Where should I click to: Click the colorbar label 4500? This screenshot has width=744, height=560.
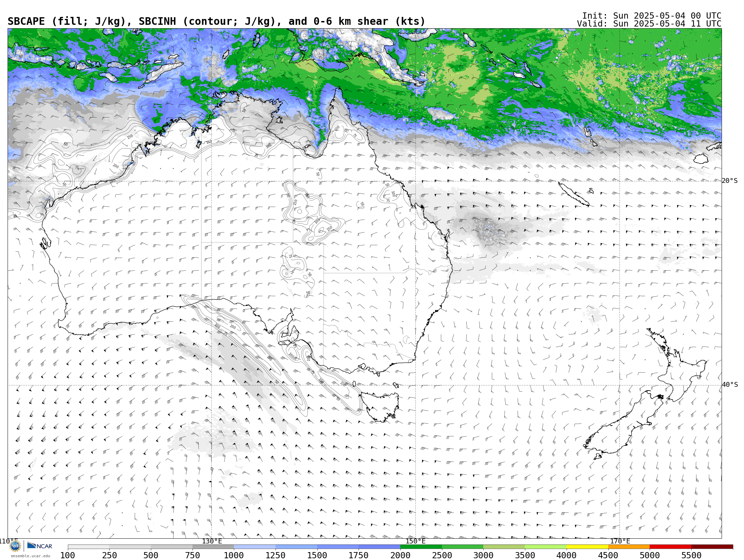608,555
